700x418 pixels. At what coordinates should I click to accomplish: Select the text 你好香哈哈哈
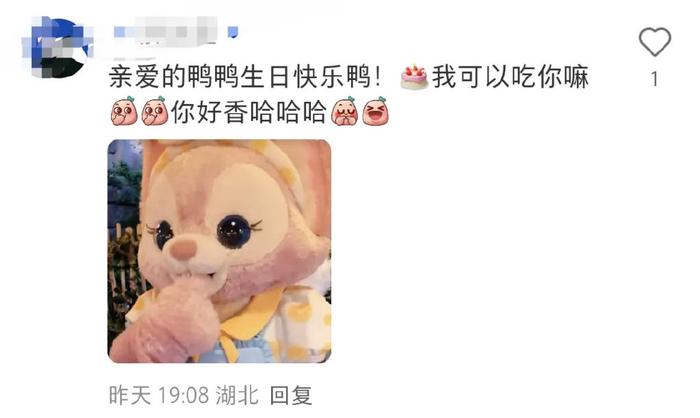249,111
